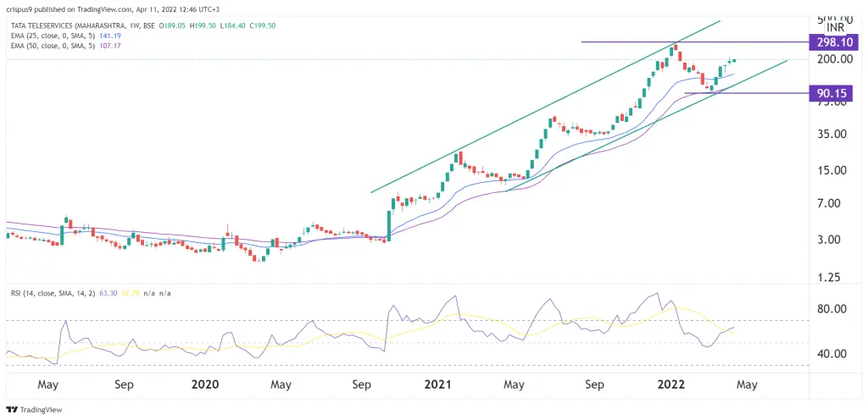868x420 pixels.
Task: Click the 15.00 price axis value
Action: click(x=833, y=170)
